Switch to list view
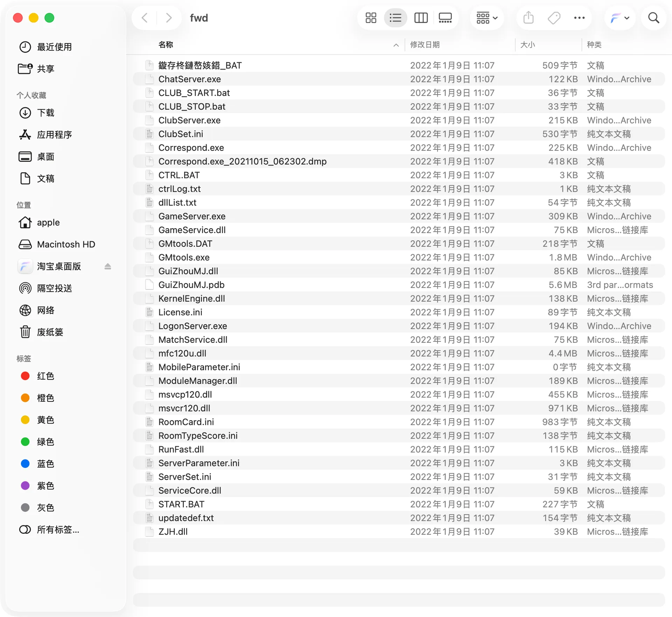Screen dimensions: 672x617 pyautogui.click(x=395, y=18)
